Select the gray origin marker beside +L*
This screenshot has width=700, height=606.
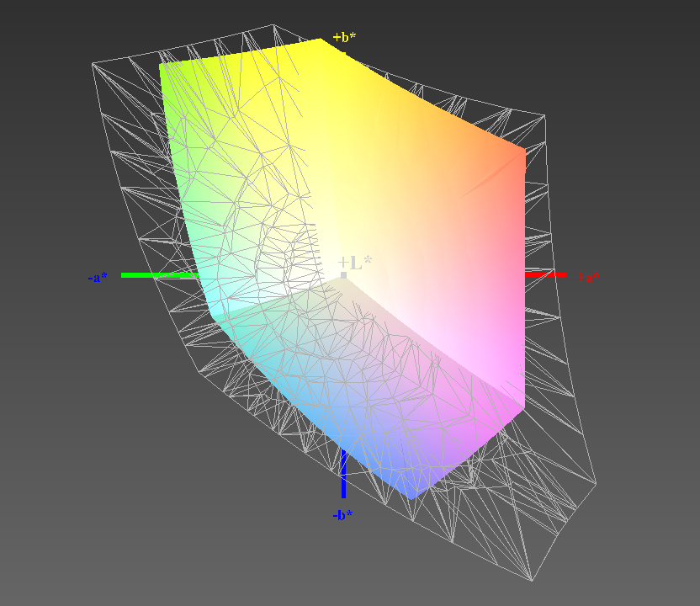click(343, 274)
